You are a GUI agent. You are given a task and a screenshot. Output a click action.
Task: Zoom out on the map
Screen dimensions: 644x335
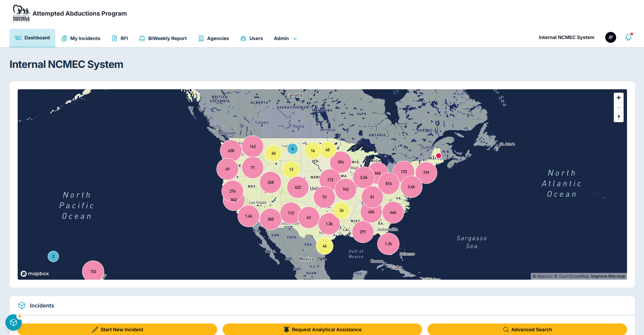[619, 108]
